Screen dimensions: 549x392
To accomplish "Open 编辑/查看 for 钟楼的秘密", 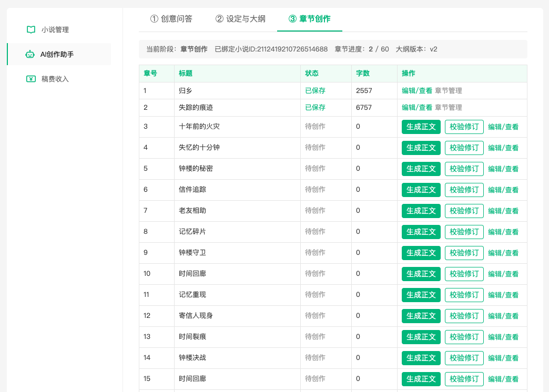I will [503, 169].
